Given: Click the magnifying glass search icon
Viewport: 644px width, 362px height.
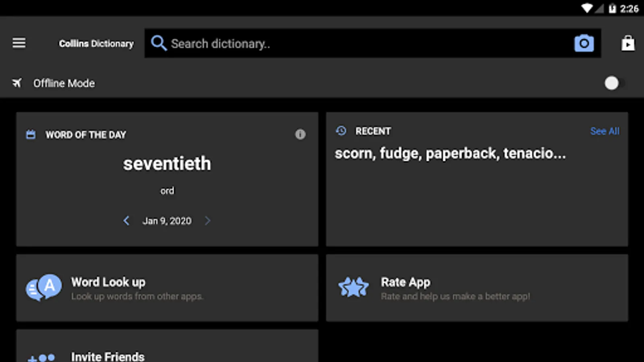Looking at the screenshot, I should tap(159, 43).
